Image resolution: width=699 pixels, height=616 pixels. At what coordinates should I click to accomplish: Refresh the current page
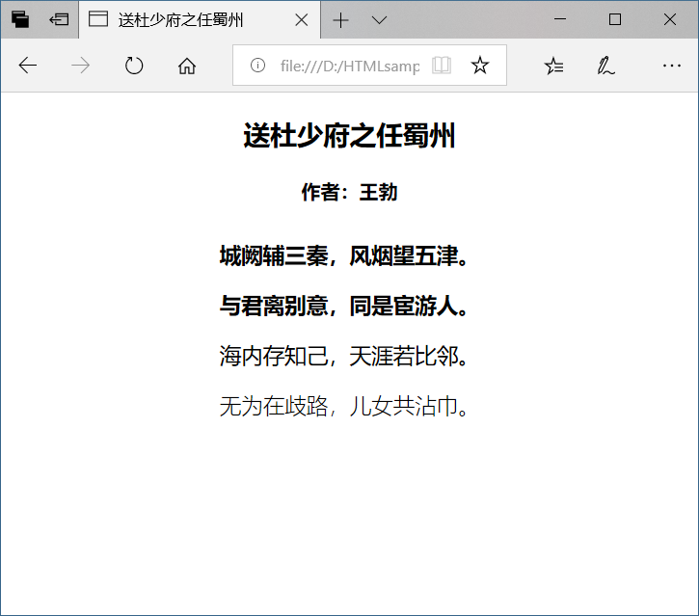(x=134, y=66)
